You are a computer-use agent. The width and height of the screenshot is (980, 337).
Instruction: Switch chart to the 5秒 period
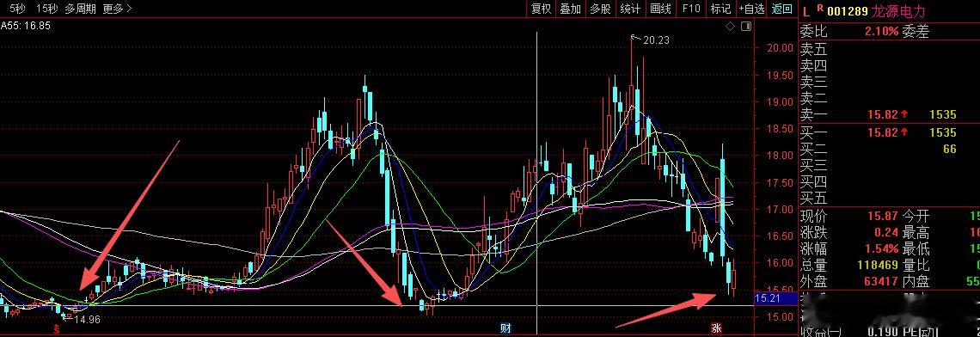click(17, 9)
